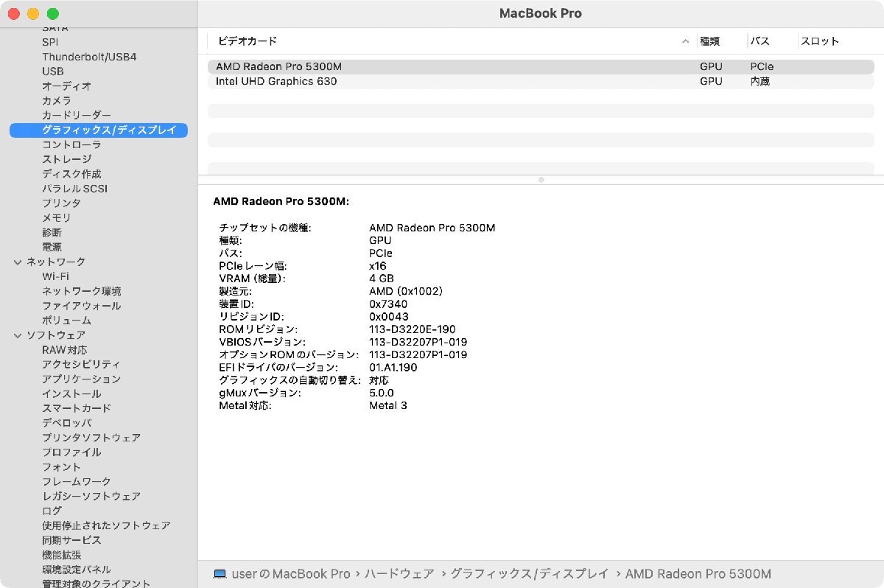Open メモリ in sidebar
This screenshot has height=588, width=884.
point(57,217)
